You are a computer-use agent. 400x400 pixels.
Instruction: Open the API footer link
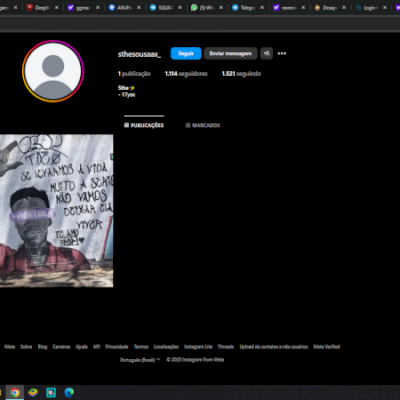[96, 347]
